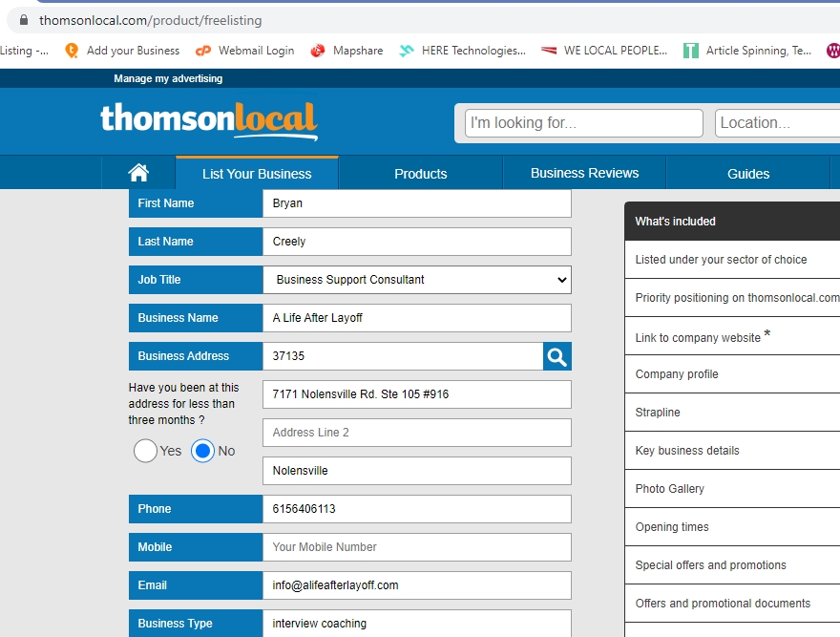
Task: Switch to the Products tab
Action: [x=420, y=174]
